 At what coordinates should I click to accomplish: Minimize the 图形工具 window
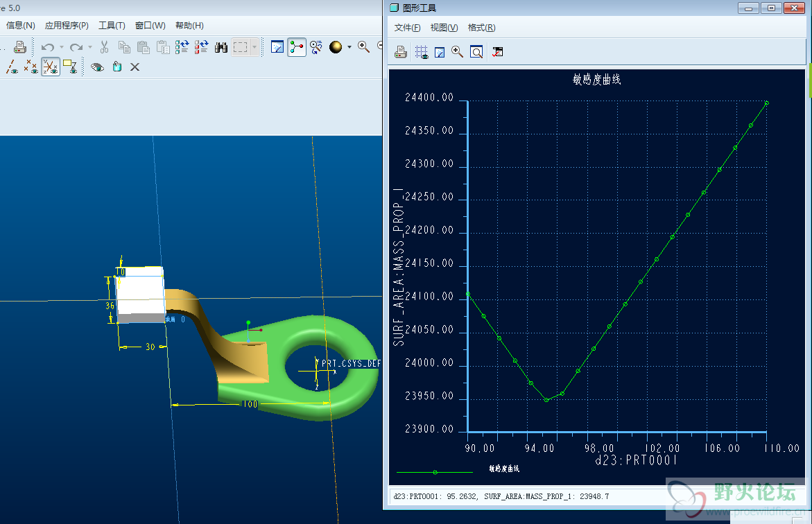[x=748, y=8]
